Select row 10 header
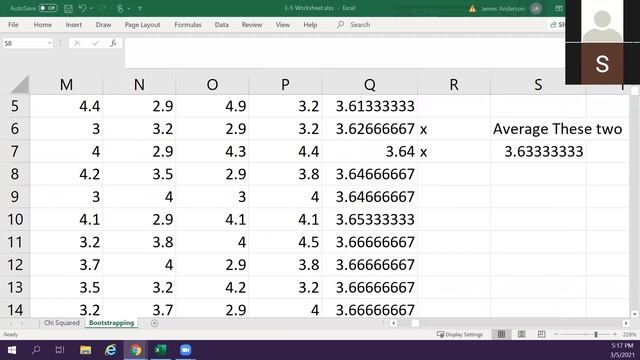 tap(15, 220)
